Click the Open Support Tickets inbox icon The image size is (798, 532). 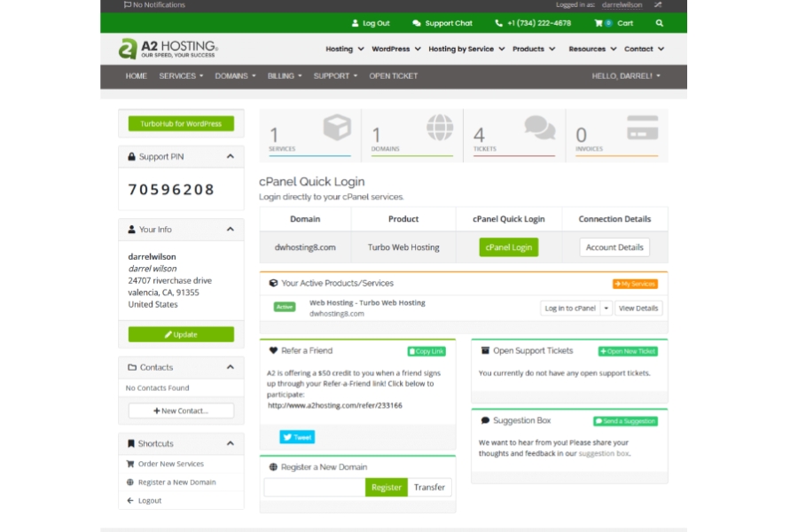point(485,350)
